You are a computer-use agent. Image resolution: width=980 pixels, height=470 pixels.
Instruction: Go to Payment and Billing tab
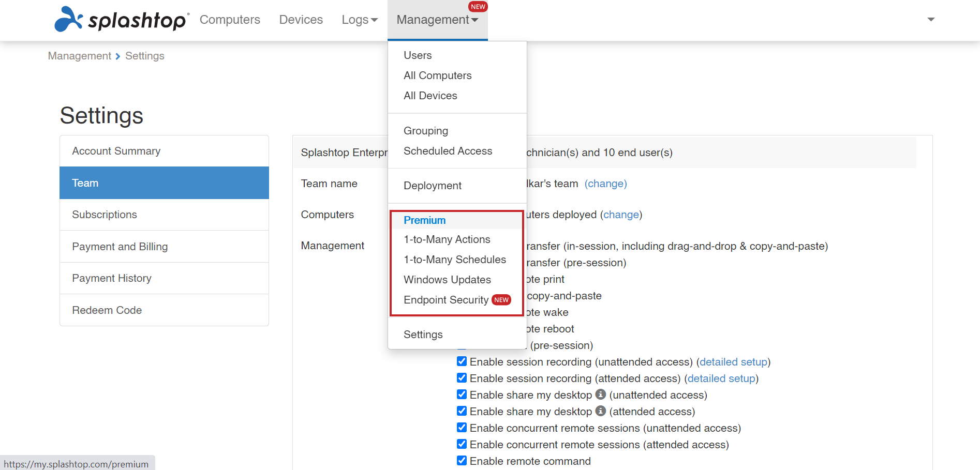pos(120,247)
